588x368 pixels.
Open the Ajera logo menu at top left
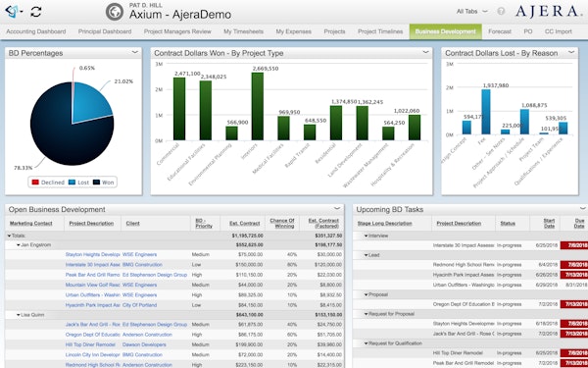(14, 12)
